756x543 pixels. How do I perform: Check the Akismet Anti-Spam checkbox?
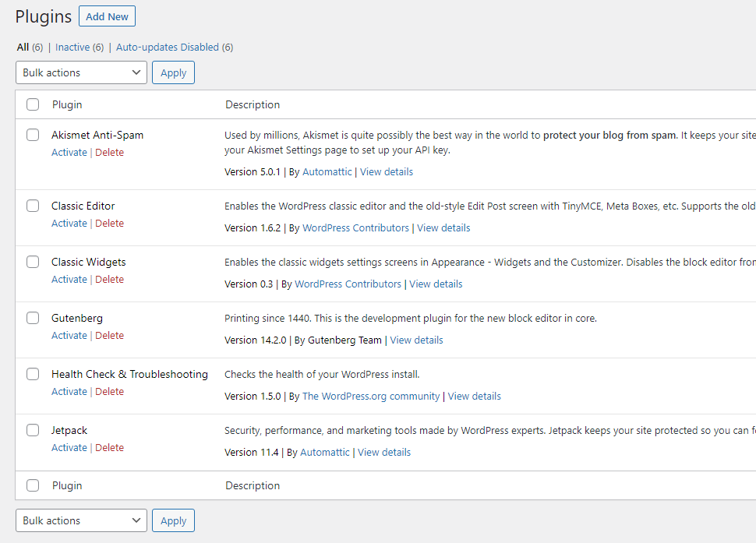click(x=33, y=135)
